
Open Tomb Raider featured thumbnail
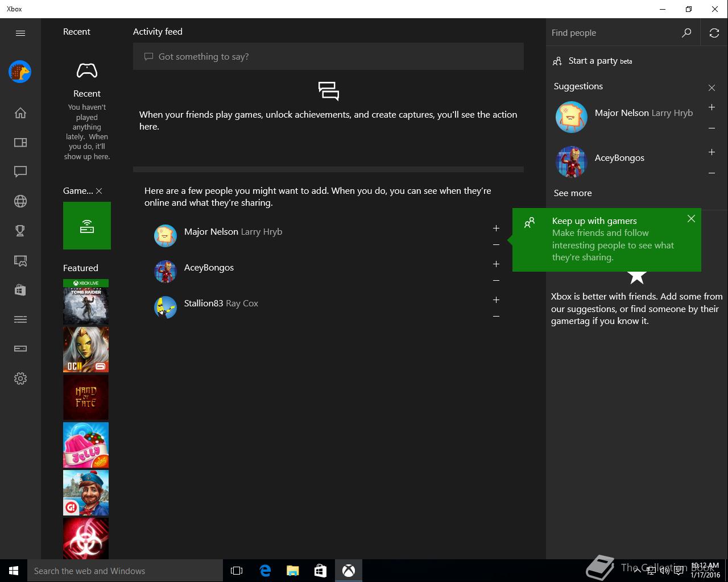(86, 302)
